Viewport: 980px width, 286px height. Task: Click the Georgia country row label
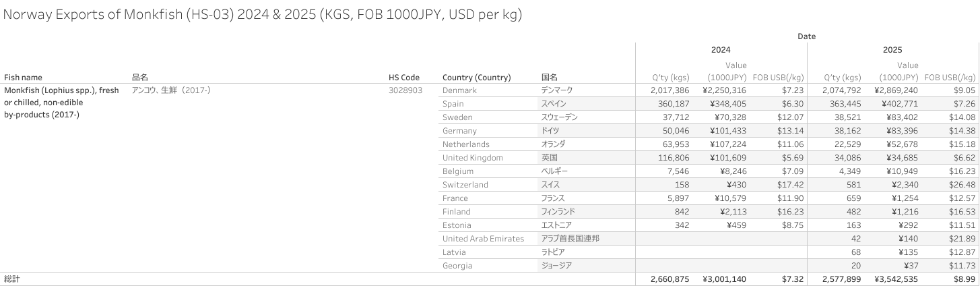(x=457, y=266)
